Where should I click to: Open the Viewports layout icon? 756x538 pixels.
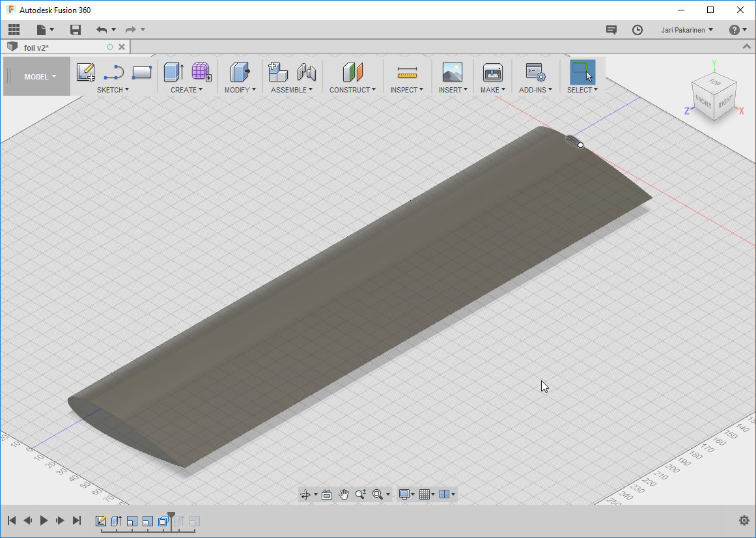tap(445, 494)
